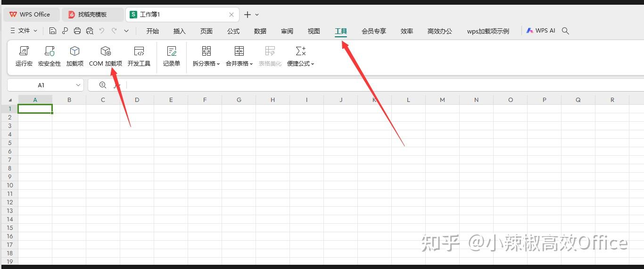Switch to the 公式 Formulas tab
The image size is (644, 269).
point(233,31)
